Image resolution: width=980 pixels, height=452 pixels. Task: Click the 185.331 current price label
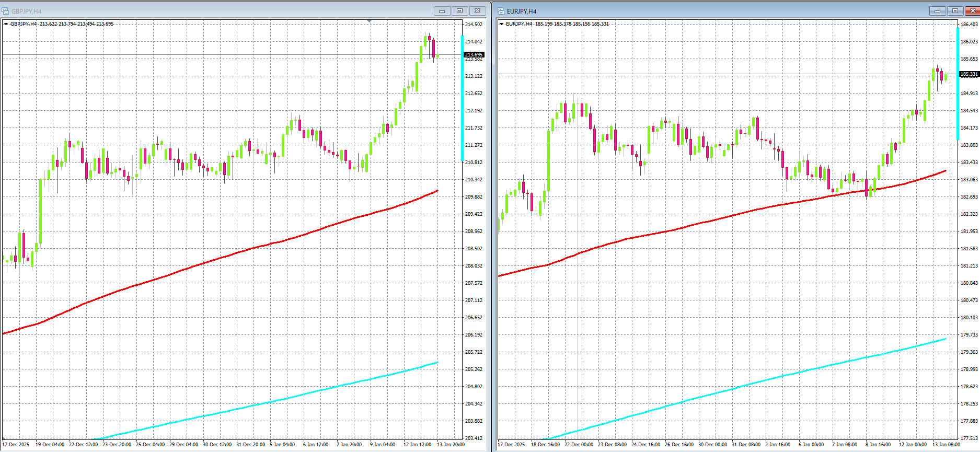tap(969, 74)
